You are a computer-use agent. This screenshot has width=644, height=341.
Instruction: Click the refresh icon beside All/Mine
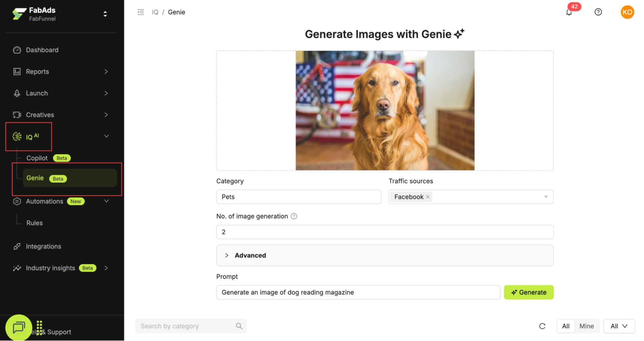point(542,326)
